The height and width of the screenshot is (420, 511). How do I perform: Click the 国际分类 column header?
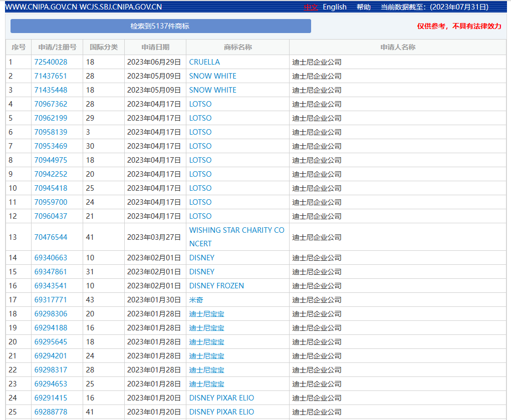click(x=104, y=47)
